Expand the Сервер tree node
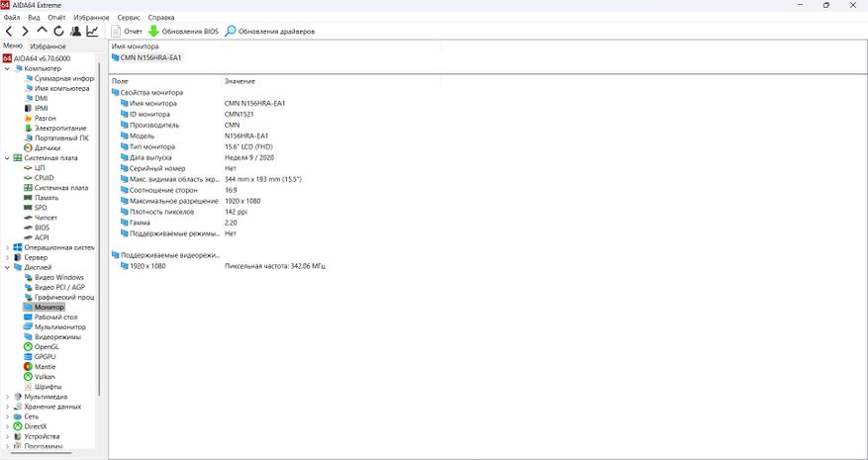The image size is (868, 460). point(7,258)
